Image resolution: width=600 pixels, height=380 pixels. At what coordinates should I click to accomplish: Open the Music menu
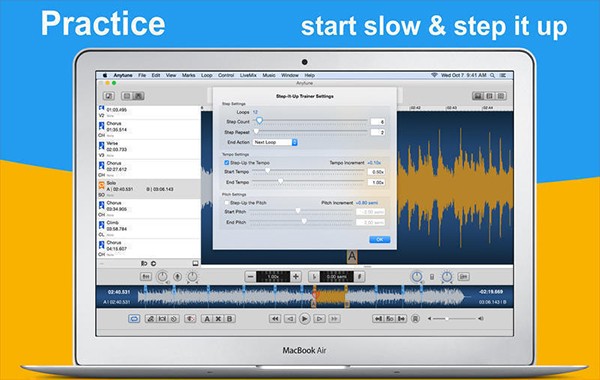point(269,75)
